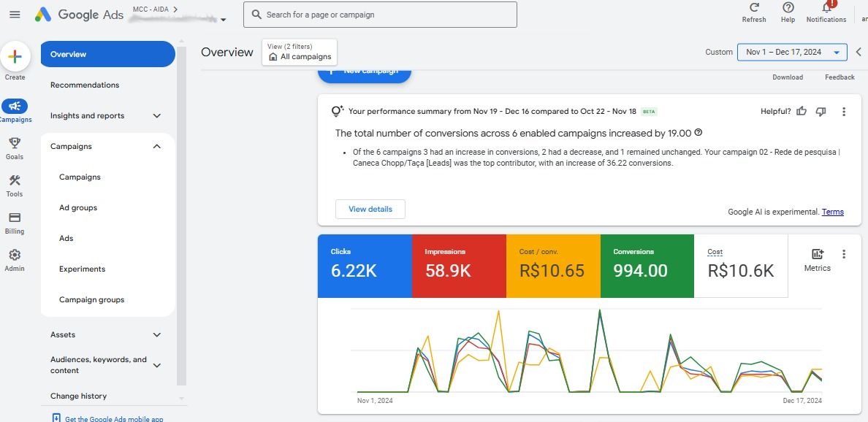Open the date range dropdown
Image resolution: width=868 pixels, height=422 pixels.
pyautogui.click(x=791, y=52)
